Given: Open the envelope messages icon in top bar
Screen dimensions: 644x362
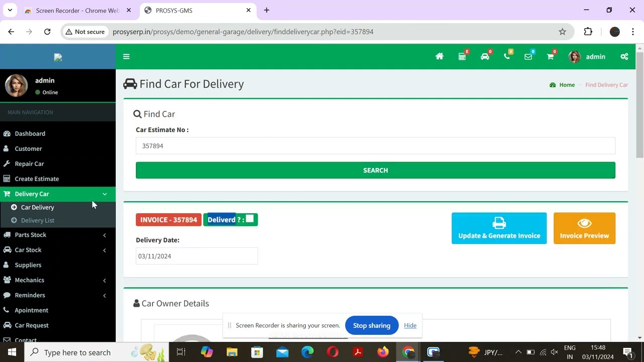Looking at the screenshot, I should (528, 56).
